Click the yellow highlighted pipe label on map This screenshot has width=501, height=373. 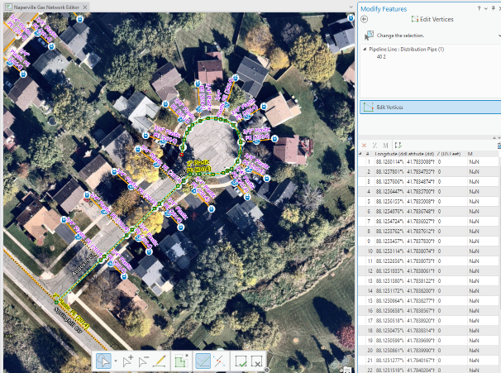(x=199, y=166)
